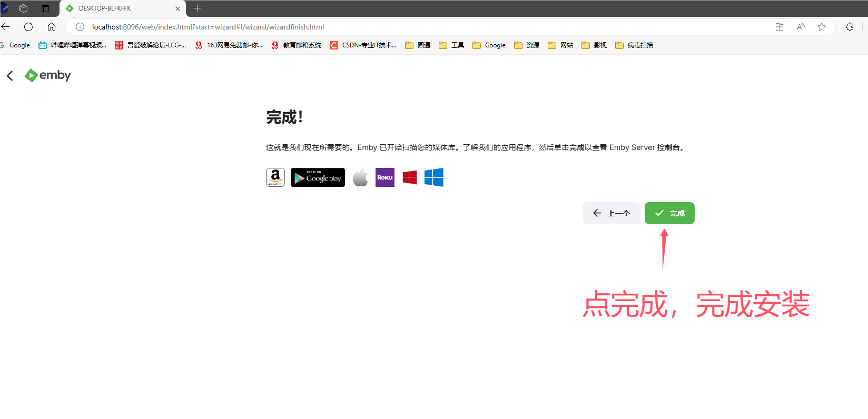Click the address bar URL
Image resolution: width=868 pixels, height=419 pixels.
point(208,27)
